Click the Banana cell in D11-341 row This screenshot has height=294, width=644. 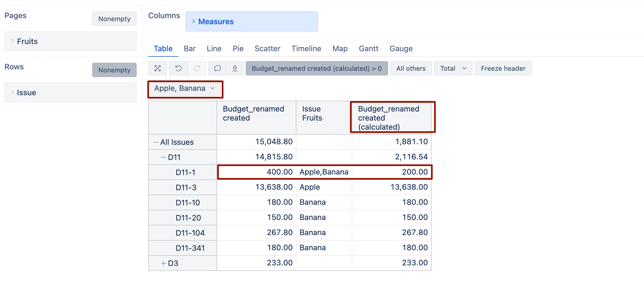click(x=324, y=248)
